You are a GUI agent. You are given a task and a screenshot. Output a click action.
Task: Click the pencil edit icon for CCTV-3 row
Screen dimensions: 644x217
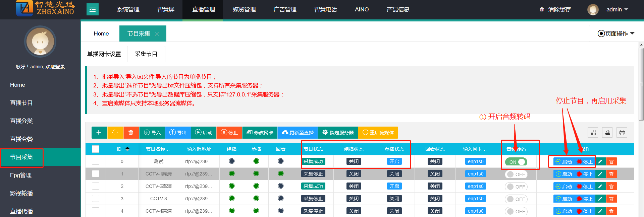click(600, 199)
